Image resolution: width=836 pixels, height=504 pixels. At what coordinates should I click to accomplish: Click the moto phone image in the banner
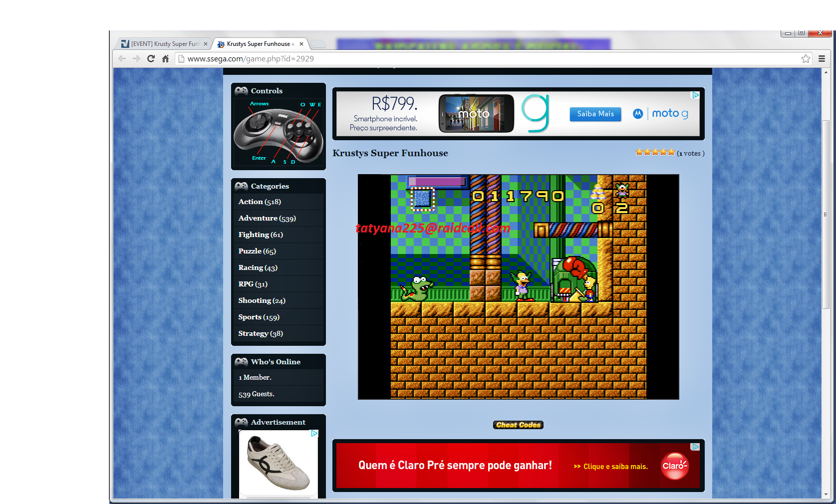coord(476,113)
